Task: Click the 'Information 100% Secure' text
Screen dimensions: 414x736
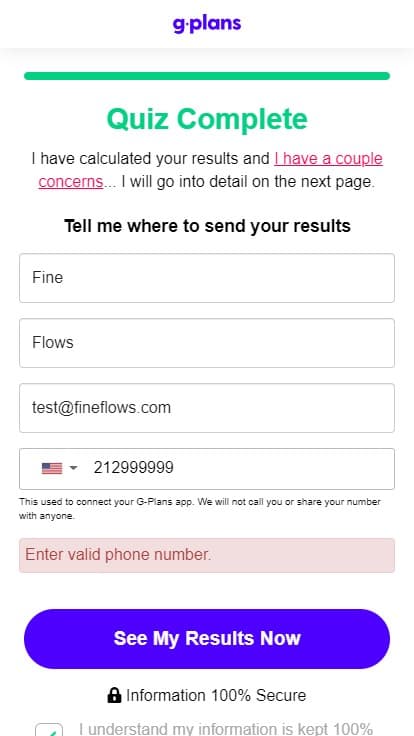Action: point(216,695)
